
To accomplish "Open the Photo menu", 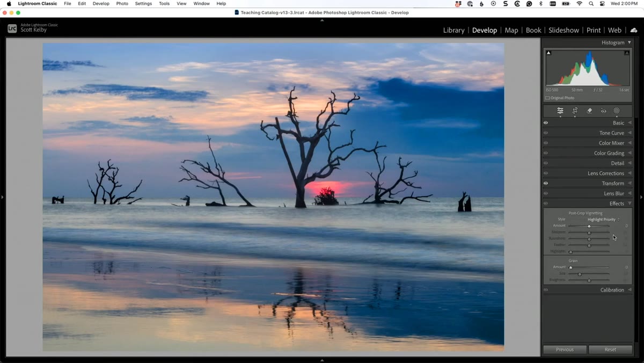I will [122, 4].
